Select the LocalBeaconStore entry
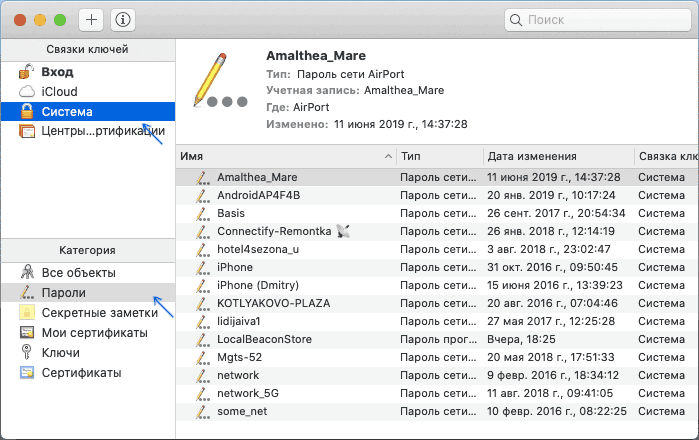The image size is (699, 440). click(437, 339)
